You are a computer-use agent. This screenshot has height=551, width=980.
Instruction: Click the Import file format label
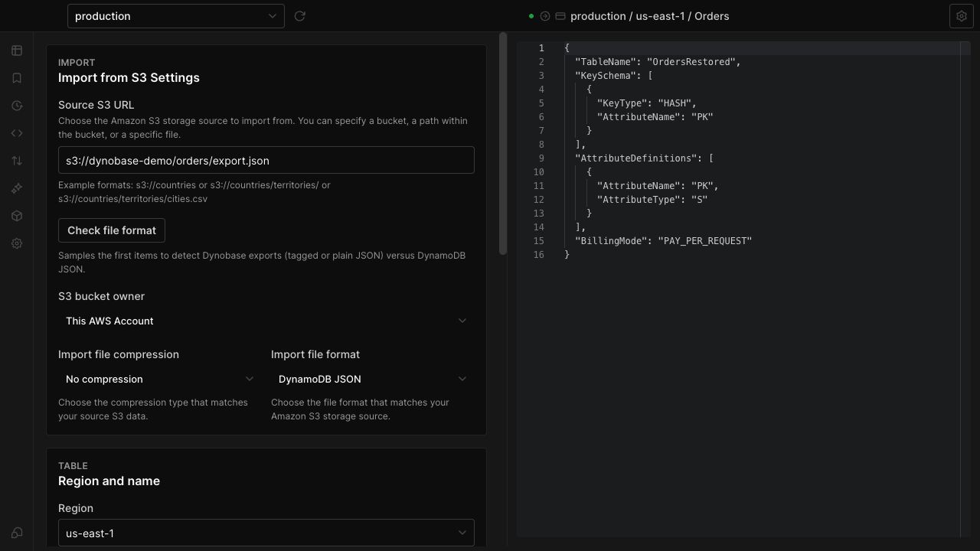coord(315,354)
